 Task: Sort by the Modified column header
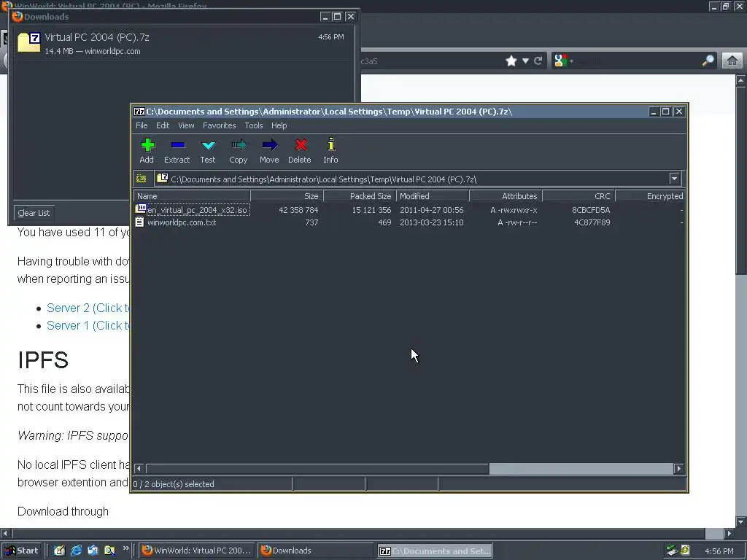pyautogui.click(x=433, y=195)
